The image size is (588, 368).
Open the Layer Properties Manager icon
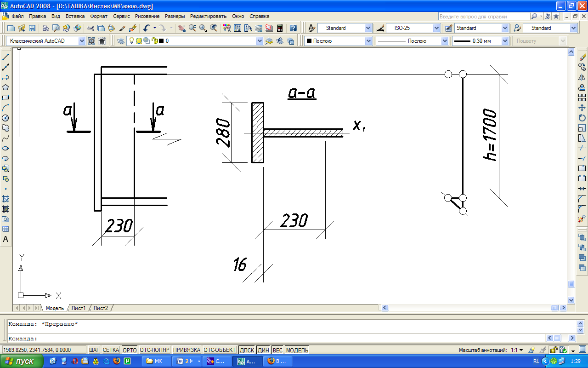point(121,41)
